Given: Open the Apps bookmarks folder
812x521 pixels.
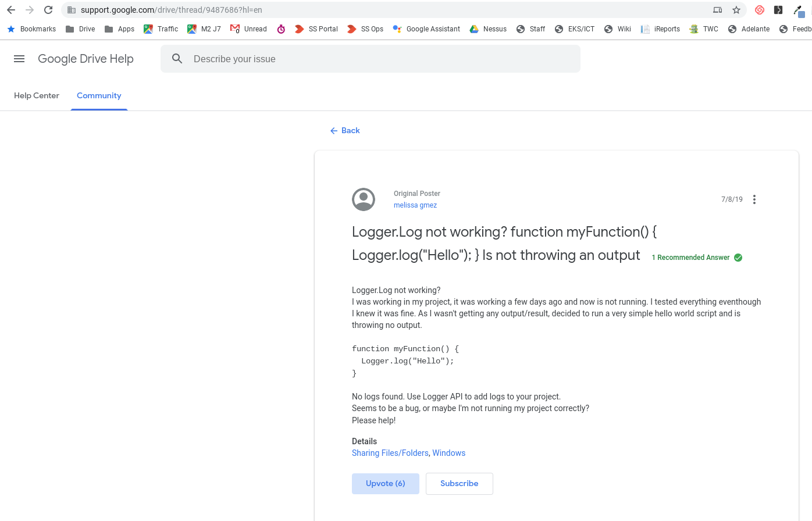Looking at the screenshot, I should 119,28.
